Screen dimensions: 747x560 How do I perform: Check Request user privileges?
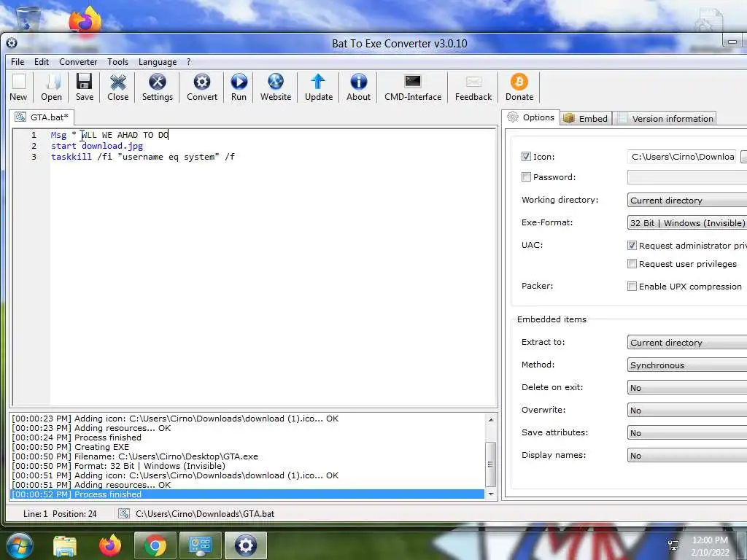pos(632,264)
